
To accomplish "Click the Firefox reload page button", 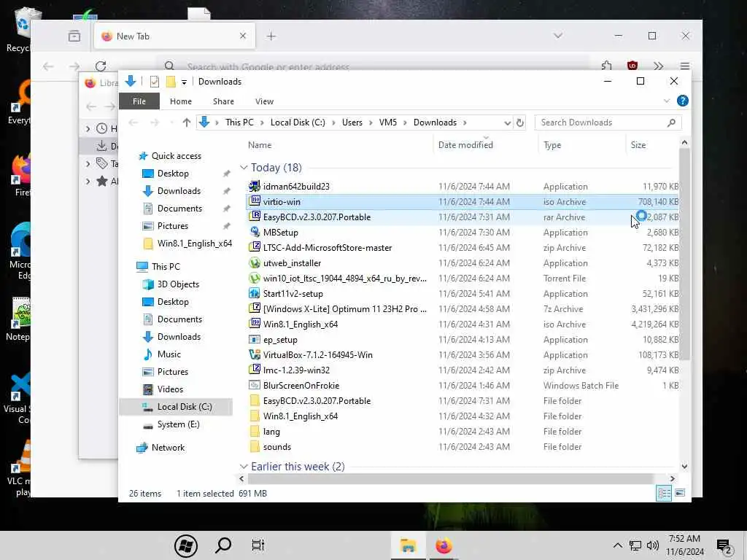I will 100,66.
